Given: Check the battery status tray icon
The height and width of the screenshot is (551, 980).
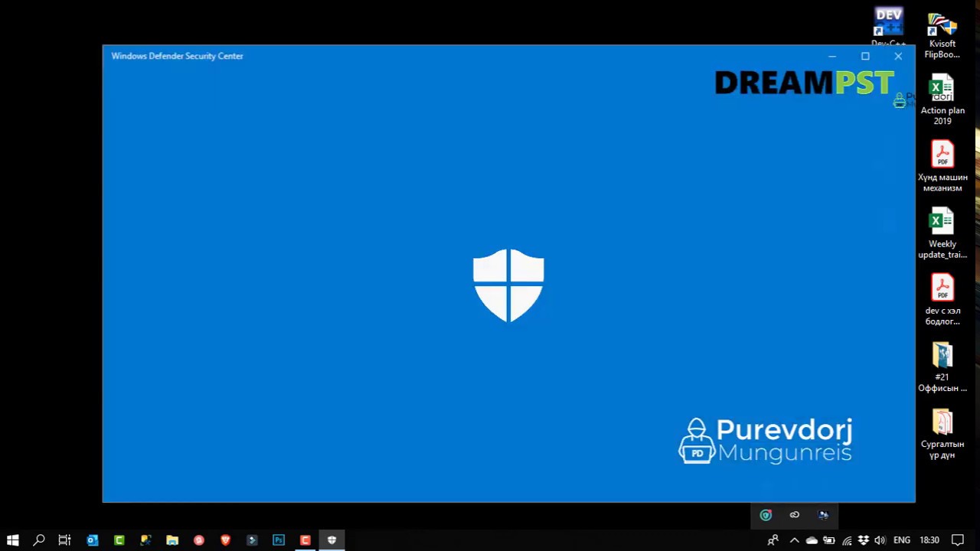Looking at the screenshot, I should [829, 540].
